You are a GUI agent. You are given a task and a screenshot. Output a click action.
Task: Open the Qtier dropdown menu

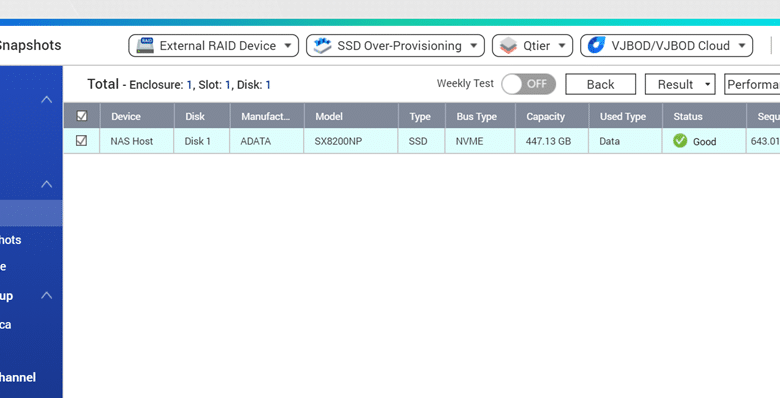click(532, 46)
